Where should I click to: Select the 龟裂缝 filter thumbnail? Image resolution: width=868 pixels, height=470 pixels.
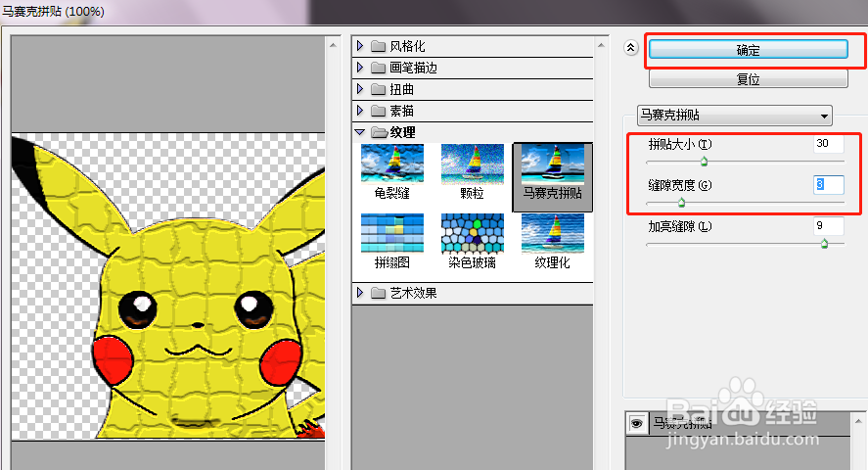click(392, 172)
